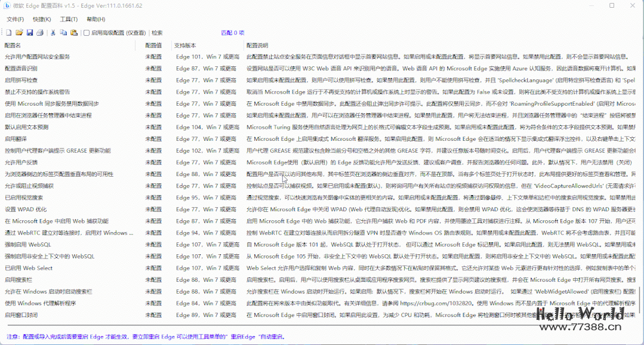Click the Save floppy disk icon

tap(29, 33)
